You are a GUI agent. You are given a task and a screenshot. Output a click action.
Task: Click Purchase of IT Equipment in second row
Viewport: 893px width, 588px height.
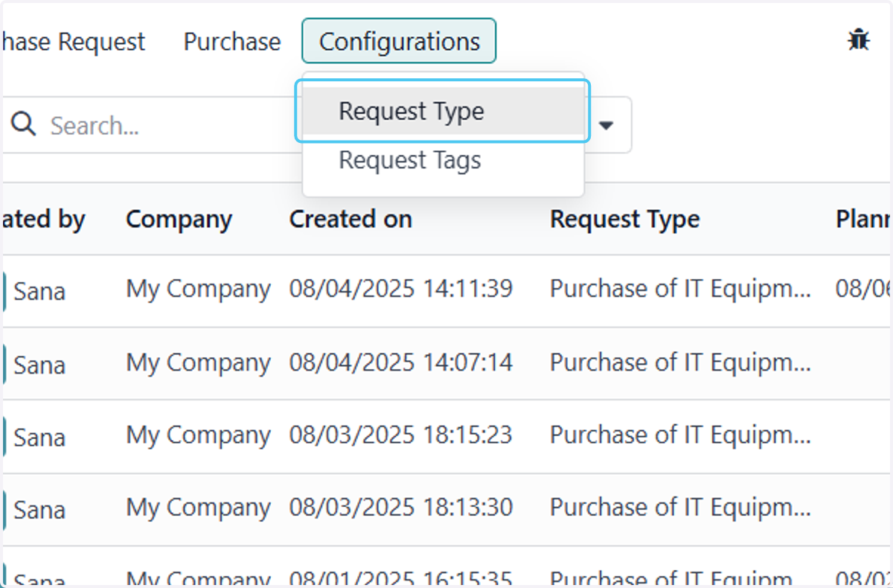click(680, 362)
